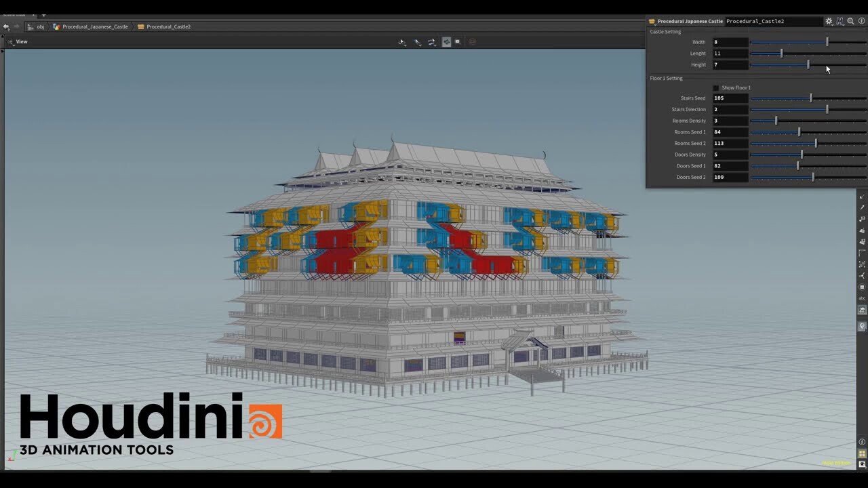Click the obj path button in path bar

coord(42,26)
